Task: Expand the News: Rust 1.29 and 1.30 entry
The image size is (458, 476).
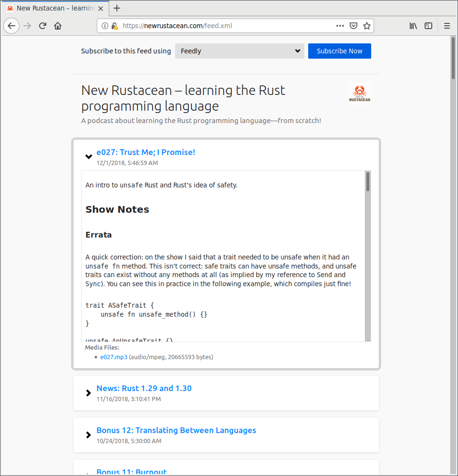Action: 88,393
